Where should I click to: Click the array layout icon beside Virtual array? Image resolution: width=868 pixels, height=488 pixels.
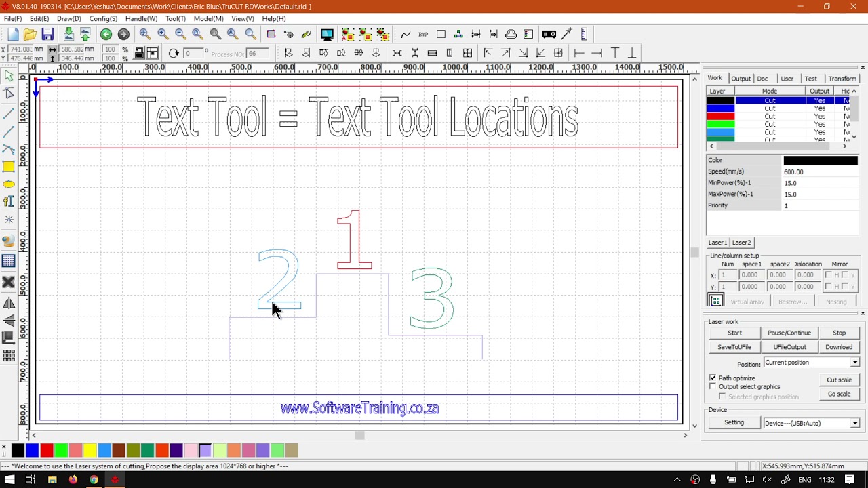715,301
